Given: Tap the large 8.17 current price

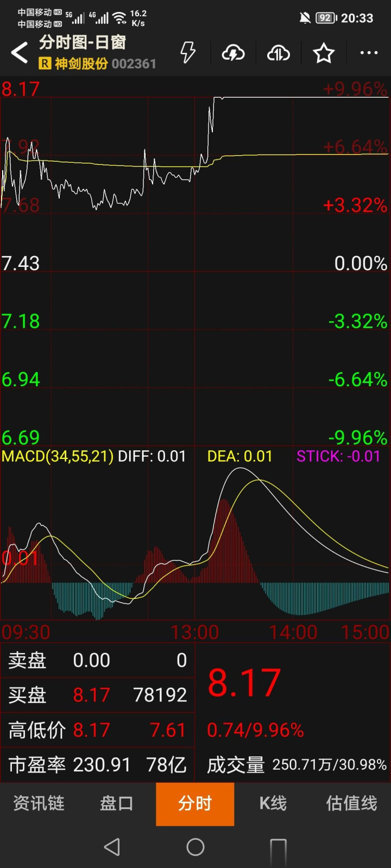Looking at the screenshot, I should pyautogui.click(x=244, y=682).
